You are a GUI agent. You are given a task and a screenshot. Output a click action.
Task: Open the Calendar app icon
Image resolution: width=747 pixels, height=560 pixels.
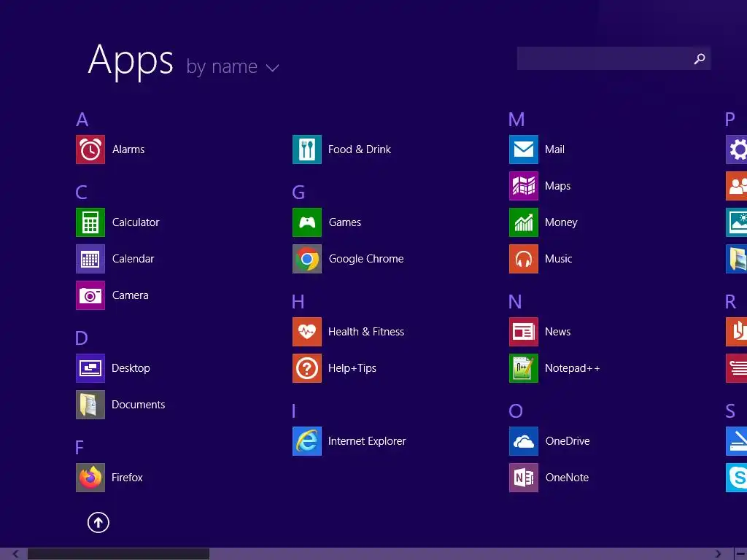tap(90, 259)
